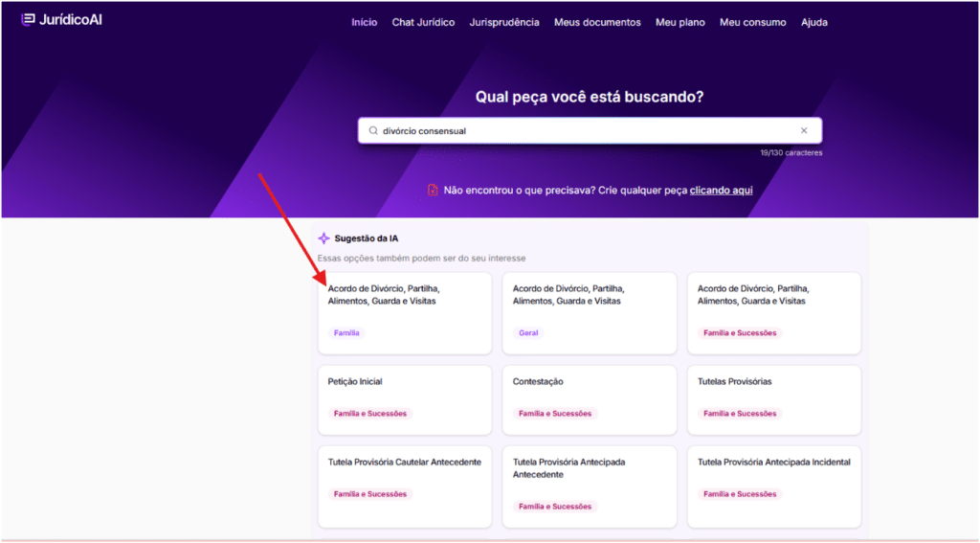Screen dimensions: 980x543
Task: Open Acordo de Divórcio card tagged Família
Action: pos(405,313)
